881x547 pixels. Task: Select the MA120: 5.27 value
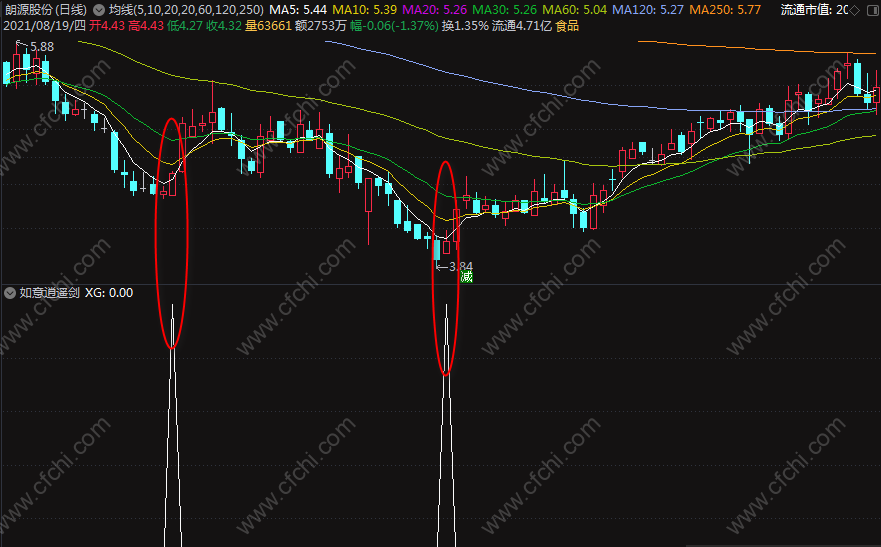[x=648, y=10]
